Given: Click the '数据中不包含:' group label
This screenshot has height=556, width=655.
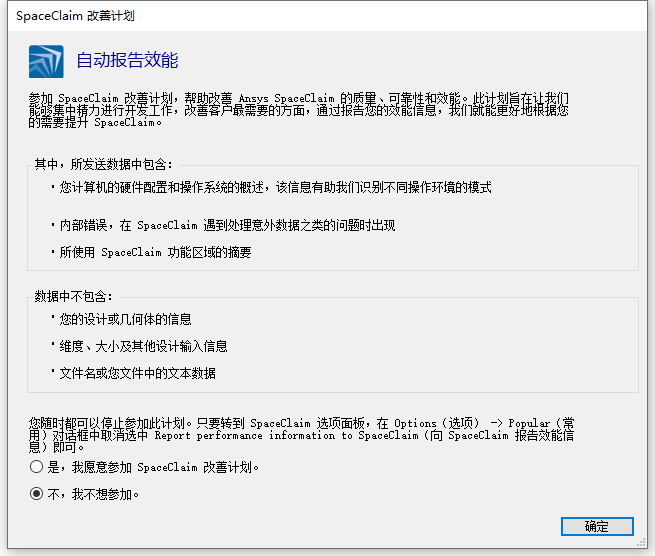Looking at the screenshot, I should (74, 296).
